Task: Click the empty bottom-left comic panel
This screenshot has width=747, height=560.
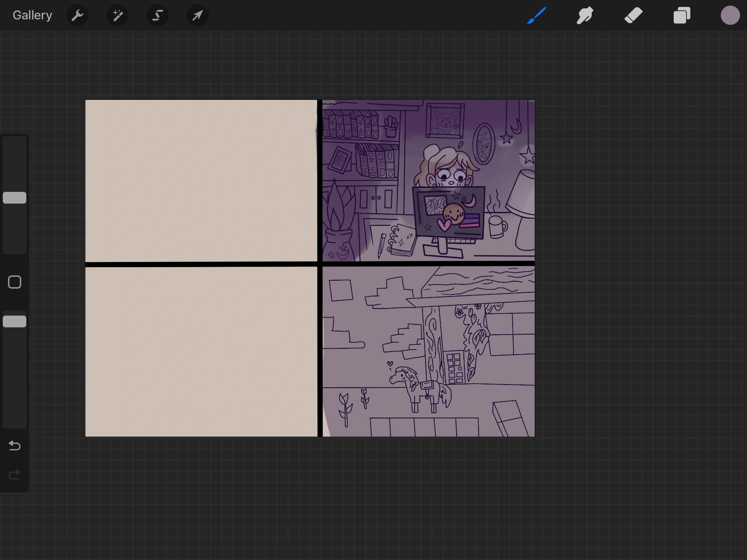Action: pyautogui.click(x=201, y=351)
